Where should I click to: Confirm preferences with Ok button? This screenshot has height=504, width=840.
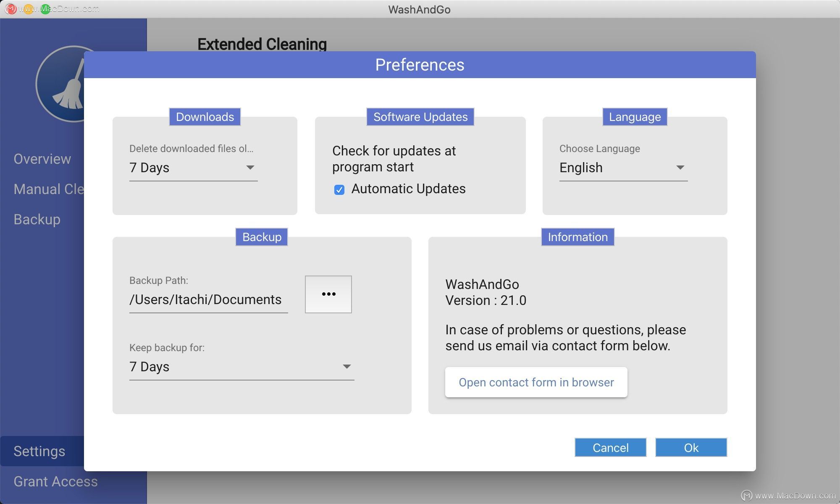tap(691, 448)
